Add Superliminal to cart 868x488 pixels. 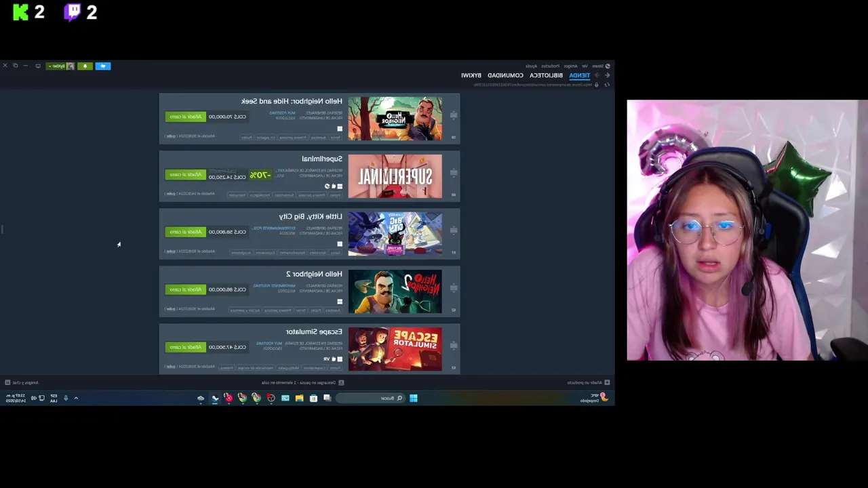pos(185,174)
